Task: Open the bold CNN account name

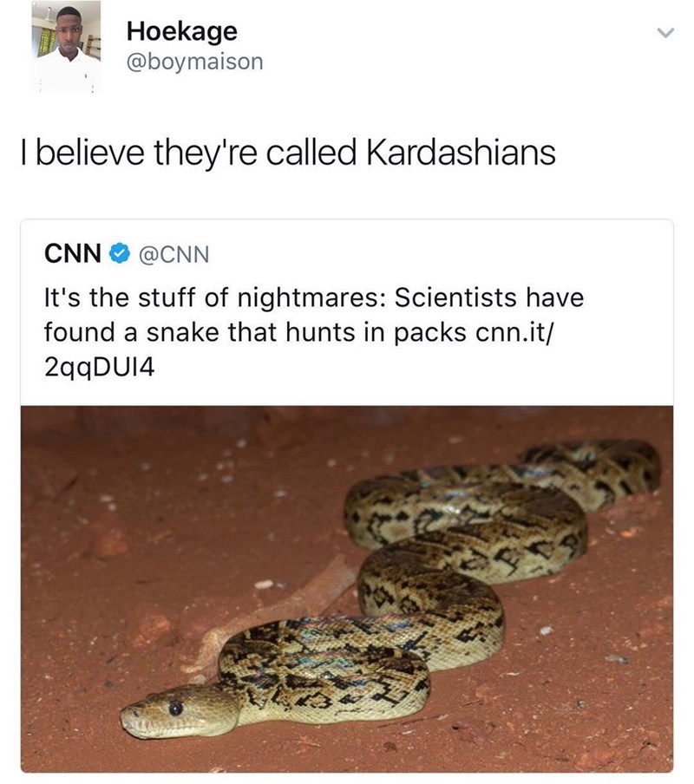Action: pyautogui.click(x=73, y=253)
